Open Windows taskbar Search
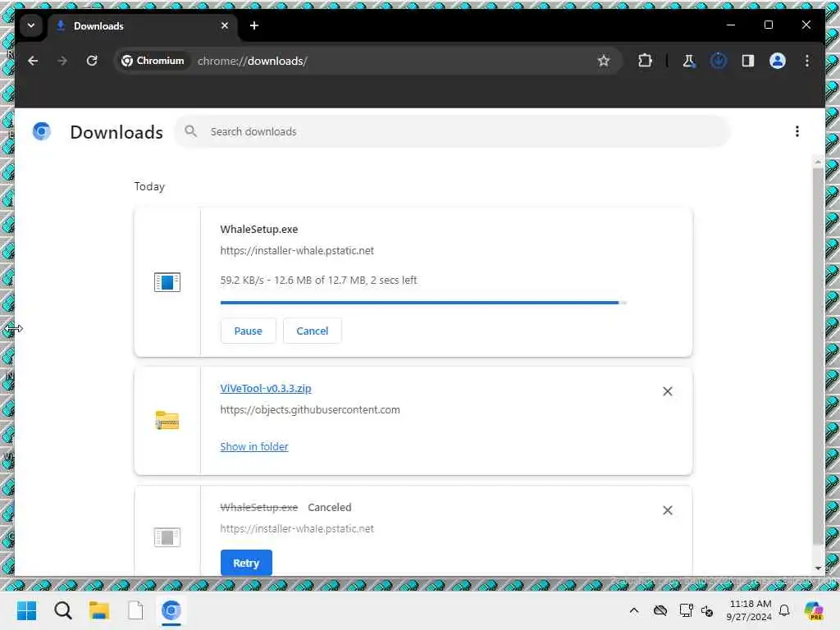840x630 pixels. [x=62, y=610]
